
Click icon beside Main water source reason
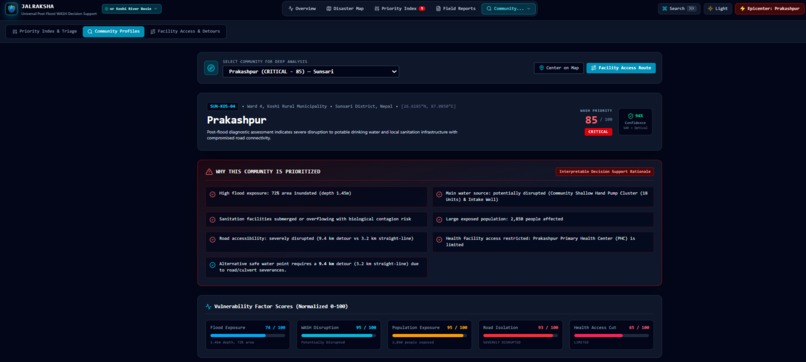coord(439,194)
